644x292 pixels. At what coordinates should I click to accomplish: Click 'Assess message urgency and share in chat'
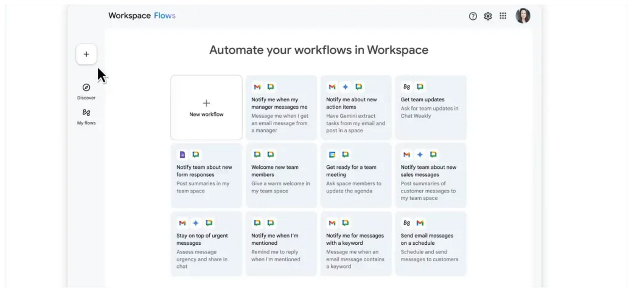(x=202, y=259)
